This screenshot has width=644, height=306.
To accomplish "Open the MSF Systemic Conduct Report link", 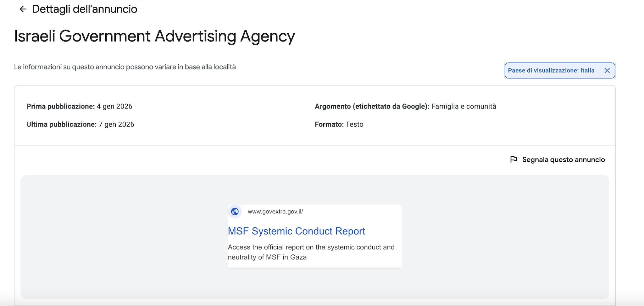I will click(x=296, y=231).
